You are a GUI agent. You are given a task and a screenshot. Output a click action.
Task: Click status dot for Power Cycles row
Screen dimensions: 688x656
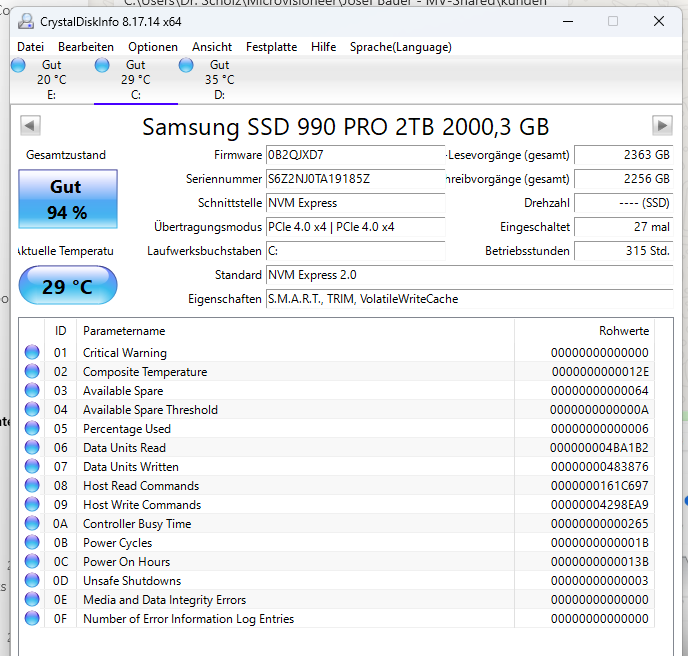pyautogui.click(x=32, y=542)
